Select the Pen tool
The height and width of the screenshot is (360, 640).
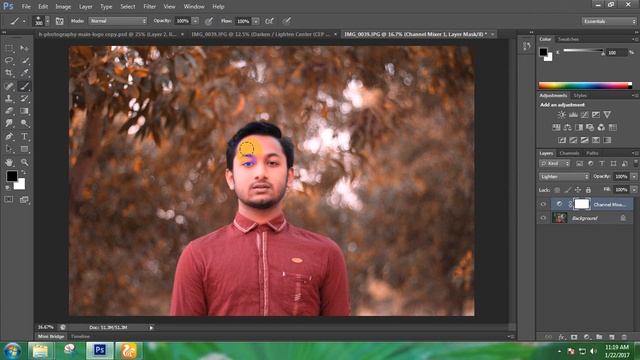pyautogui.click(x=9, y=136)
